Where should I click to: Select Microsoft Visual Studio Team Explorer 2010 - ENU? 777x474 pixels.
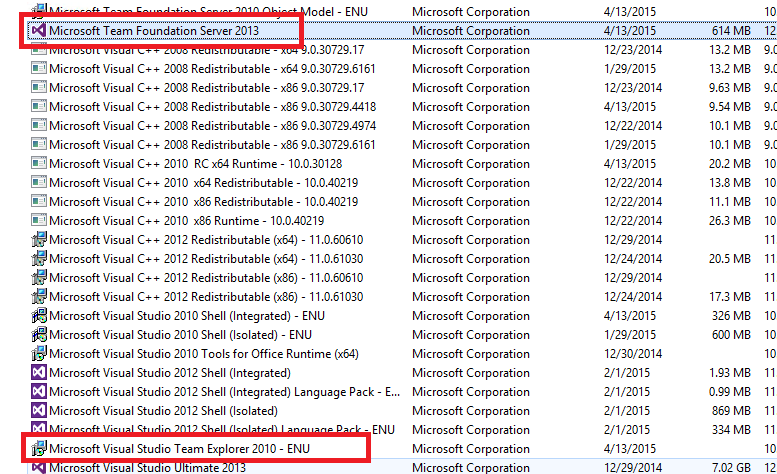click(x=180, y=449)
